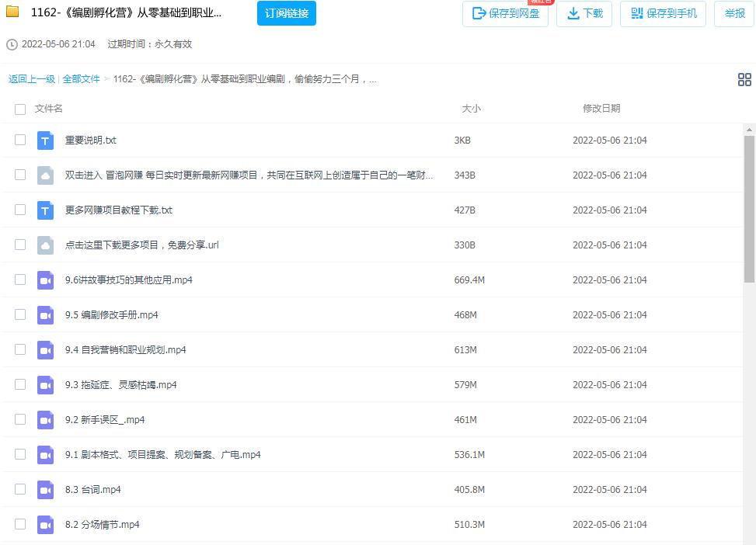756x545 pixels.
Task: Sort by the 文件名 column header
Action: click(x=49, y=109)
